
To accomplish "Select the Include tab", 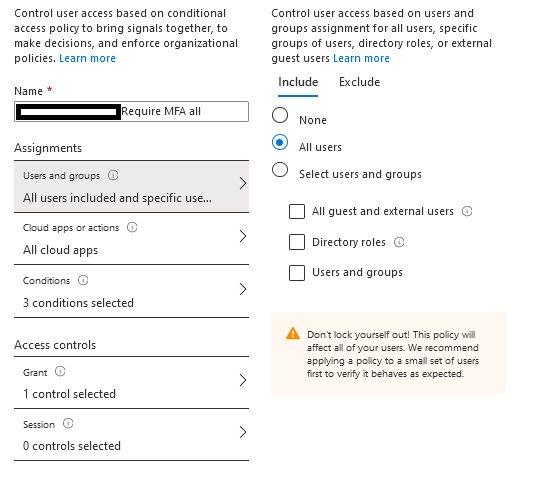I will coord(298,82).
